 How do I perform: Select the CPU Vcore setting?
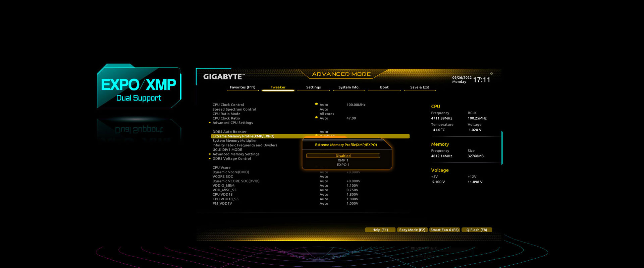221,168
